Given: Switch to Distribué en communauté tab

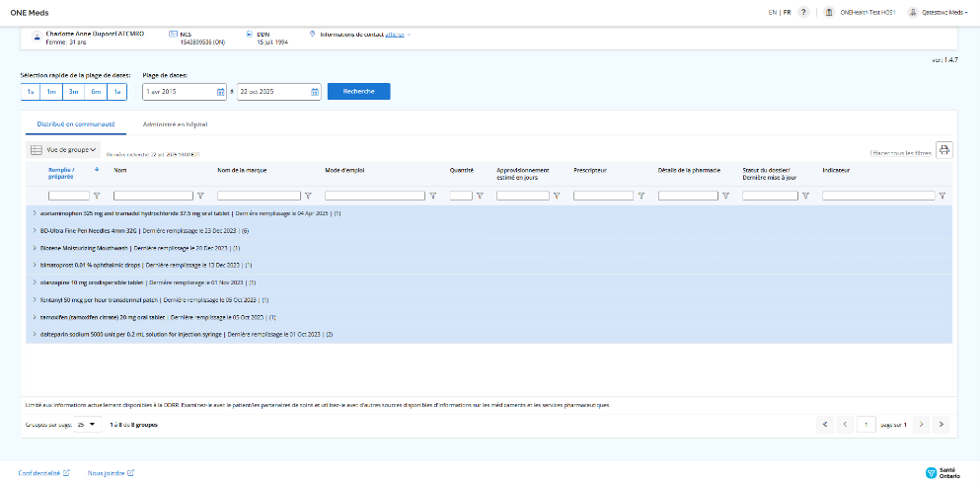Looking at the screenshot, I should (76, 124).
